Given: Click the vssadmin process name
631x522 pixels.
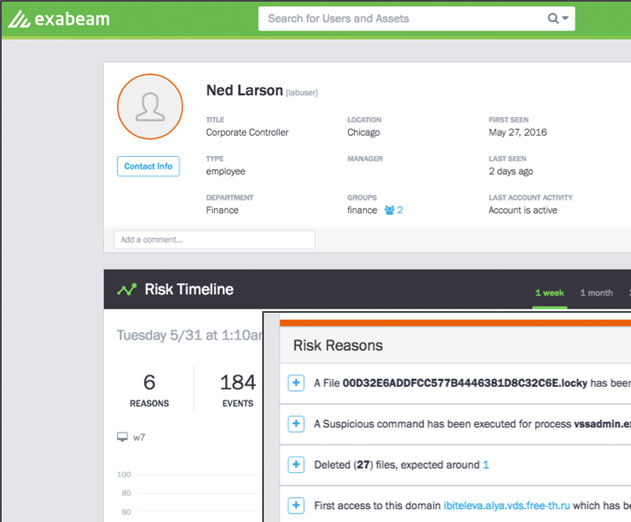Looking at the screenshot, I should point(602,424).
